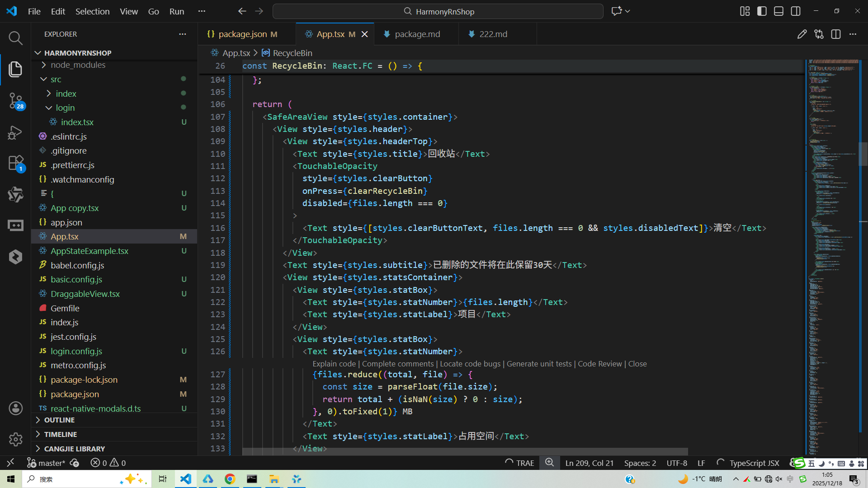Expand the OUTLINE section
Image resolution: width=868 pixels, height=488 pixels.
point(59,420)
